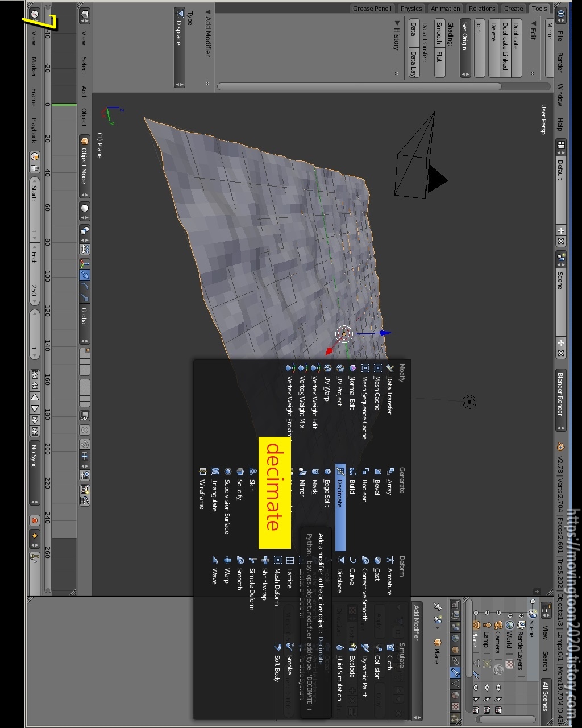Open the Material sphere properties tab
The height and width of the screenshot is (728, 582).
click(455, 696)
